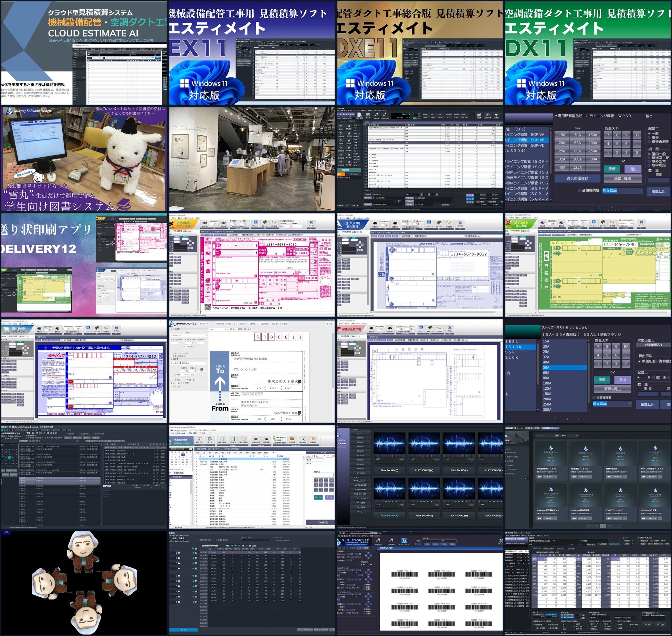Image resolution: width=672 pixels, height=636 pixels.
Task: Select the highlighted 50A row in valve size list
Action: pyautogui.click(x=564, y=368)
